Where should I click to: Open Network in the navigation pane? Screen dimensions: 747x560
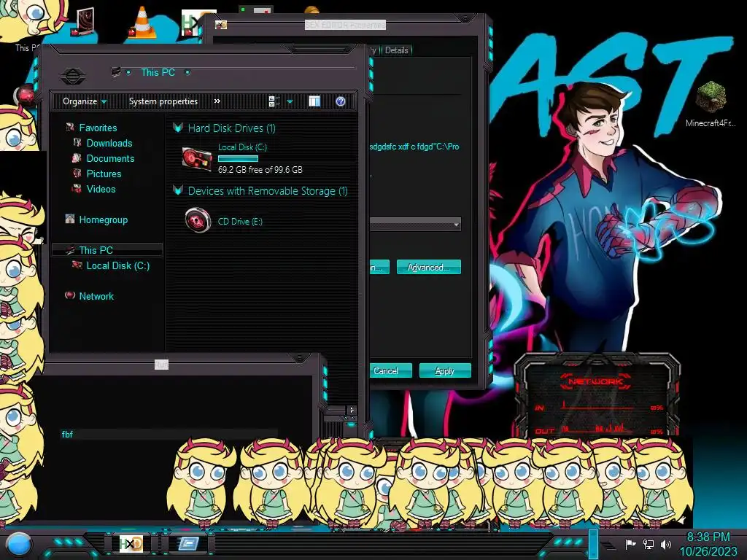click(x=96, y=296)
